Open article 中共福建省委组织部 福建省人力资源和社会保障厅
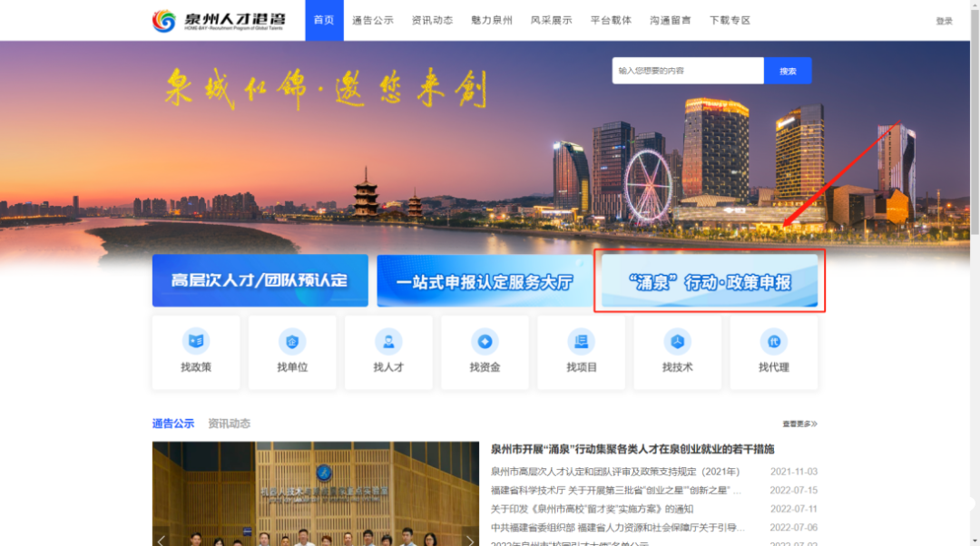 coord(618,528)
